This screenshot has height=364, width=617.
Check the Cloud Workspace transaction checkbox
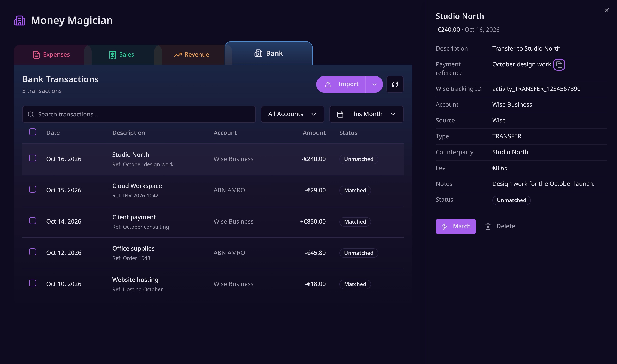tap(33, 189)
